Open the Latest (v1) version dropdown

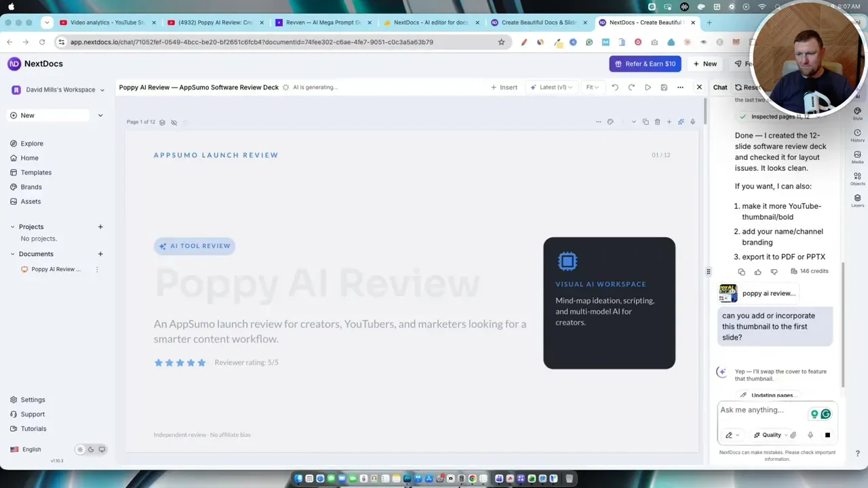coord(552,87)
